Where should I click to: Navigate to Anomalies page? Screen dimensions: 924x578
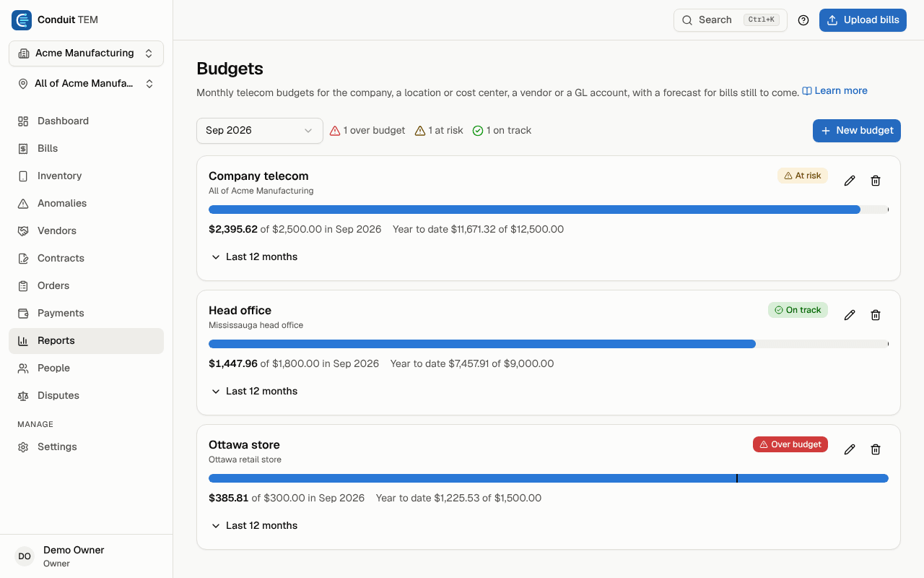pyautogui.click(x=86, y=204)
